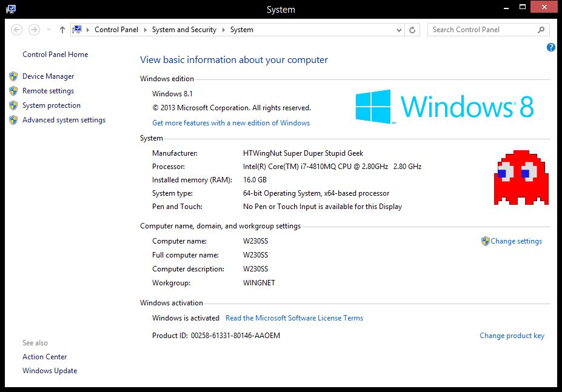Open Device Manager link
562x392 pixels.
tap(48, 76)
